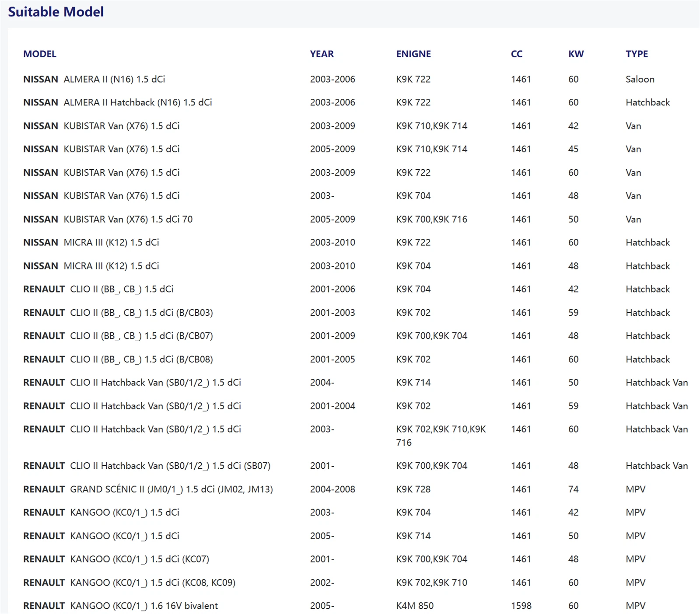Click engine K4M 850 cell
The width and height of the screenshot is (700, 614).
(415, 606)
